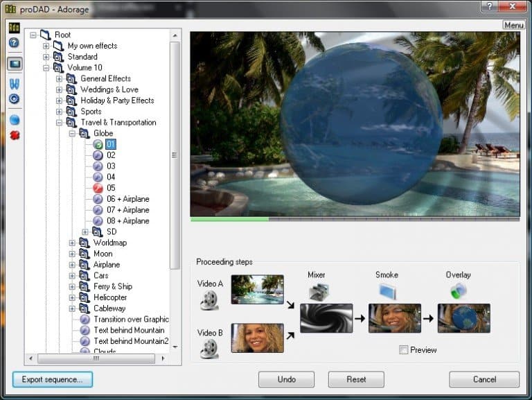Open help via blue question mark icon

point(14,43)
